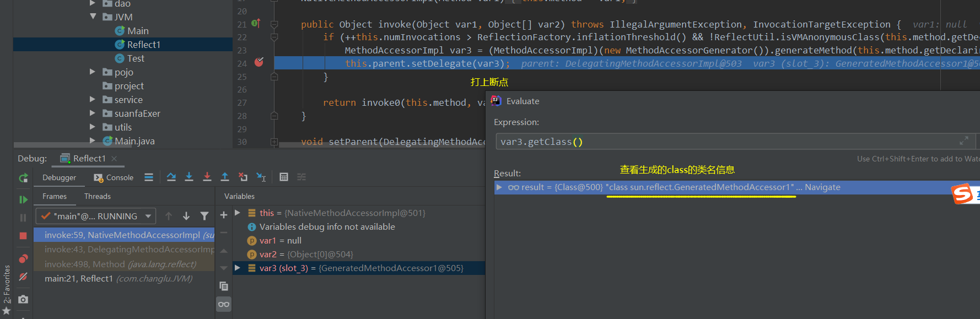Toggle the frames filter funnel icon
This screenshot has width=980, height=319.
[204, 216]
